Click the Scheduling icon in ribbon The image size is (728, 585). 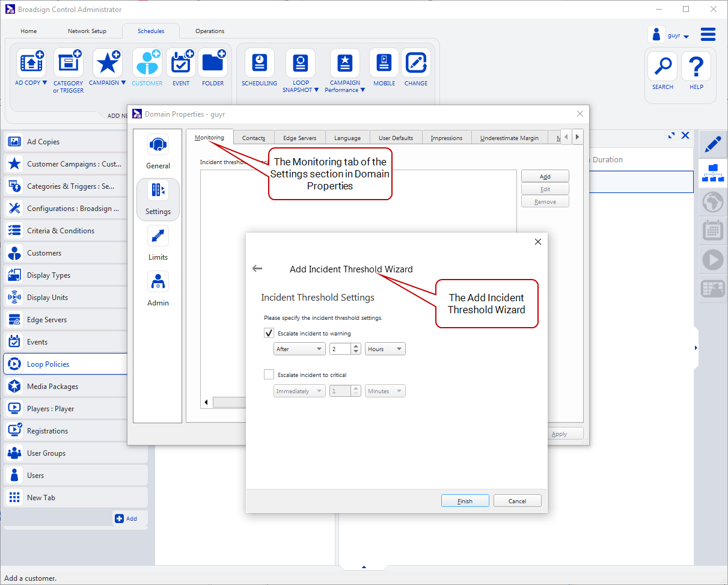259,63
